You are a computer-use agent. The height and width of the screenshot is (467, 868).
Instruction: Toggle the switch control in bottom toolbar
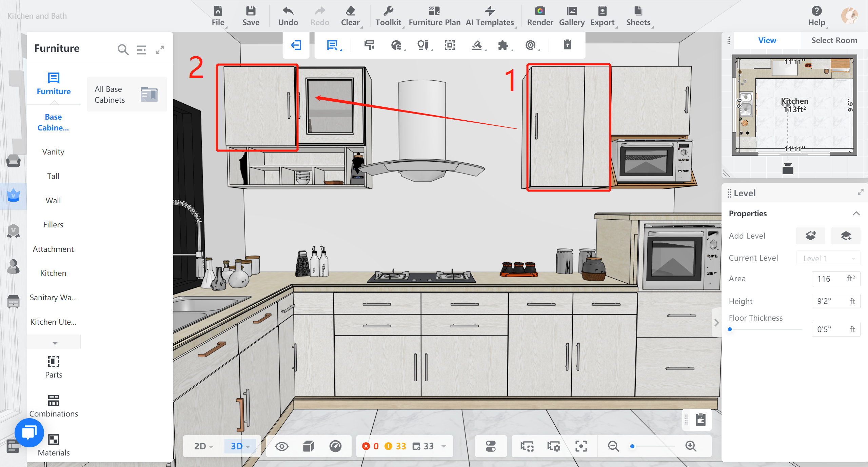coord(491,446)
